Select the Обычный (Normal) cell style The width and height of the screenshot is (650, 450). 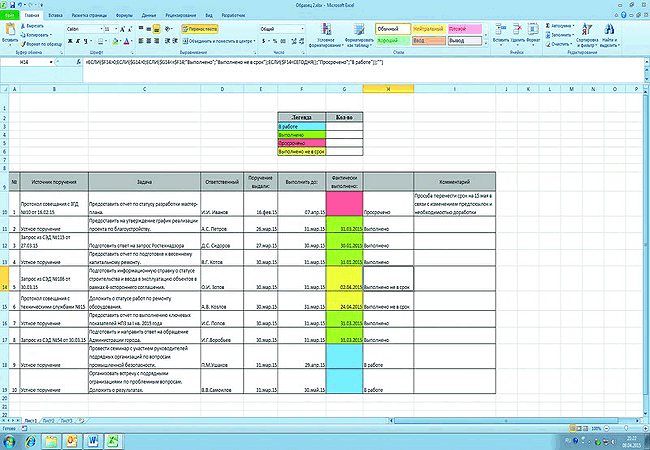click(x=393, y=29)
